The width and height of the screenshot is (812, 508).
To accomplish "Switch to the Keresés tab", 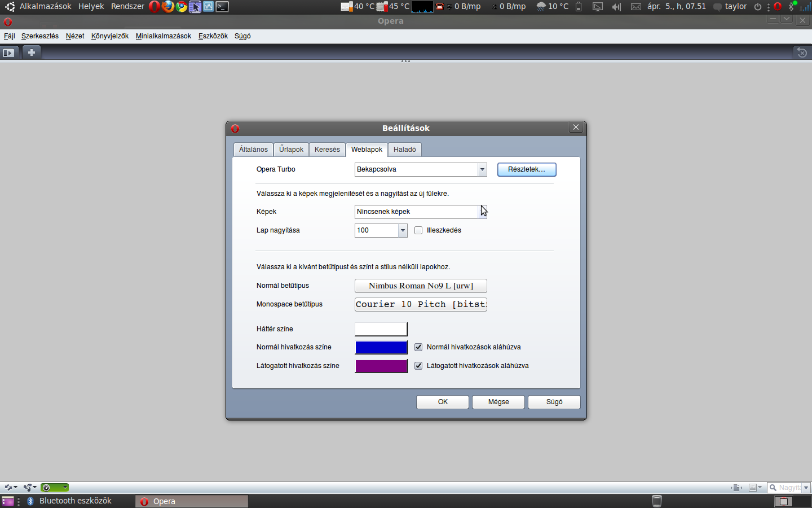I will coord(327,150).
